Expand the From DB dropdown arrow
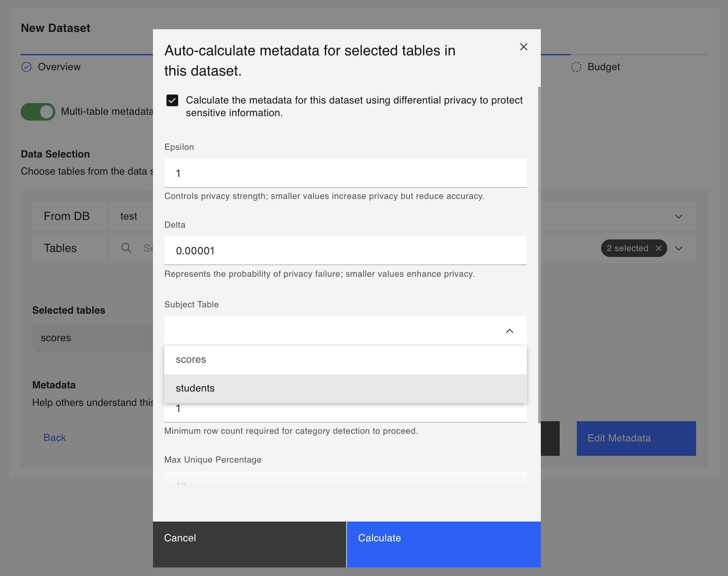The height and width of the screenshot is (576, 728). click(x=679, y=216)
